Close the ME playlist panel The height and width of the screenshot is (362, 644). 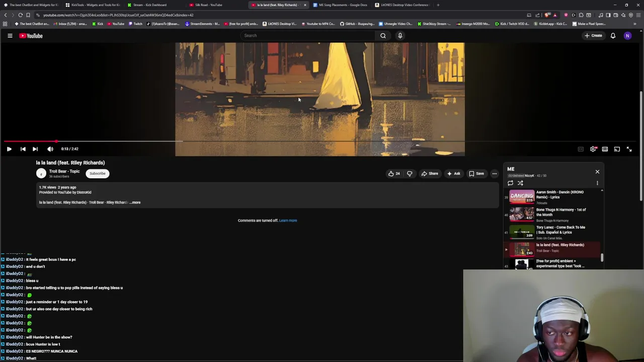coord(597,171)
